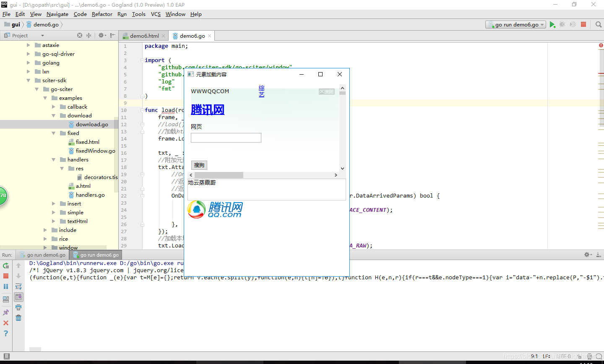604x364 pixels.
Task: Hide the Project tool window
Action: [x=112, y=36]
